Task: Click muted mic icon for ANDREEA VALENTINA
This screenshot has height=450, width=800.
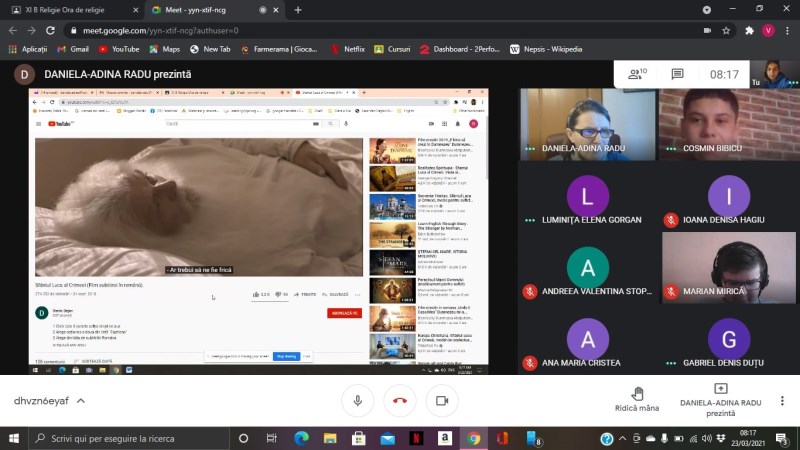Action: (x=530, y=291)
